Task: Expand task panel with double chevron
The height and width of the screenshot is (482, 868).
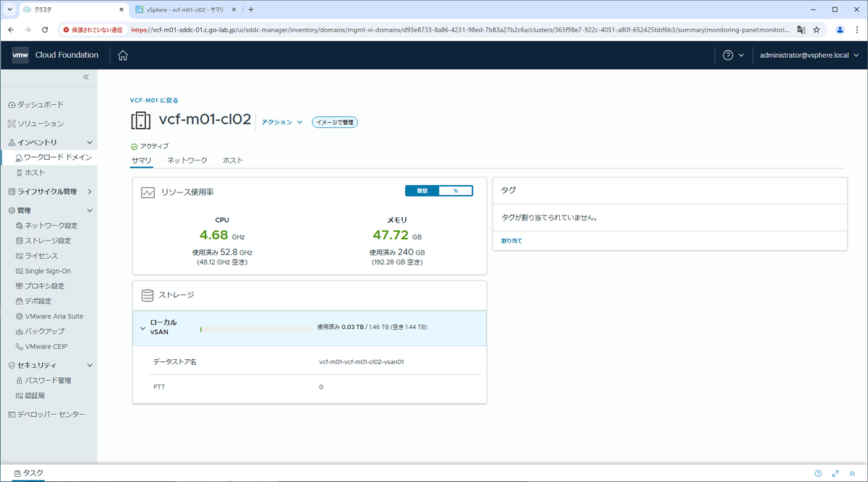Action: 853,473
